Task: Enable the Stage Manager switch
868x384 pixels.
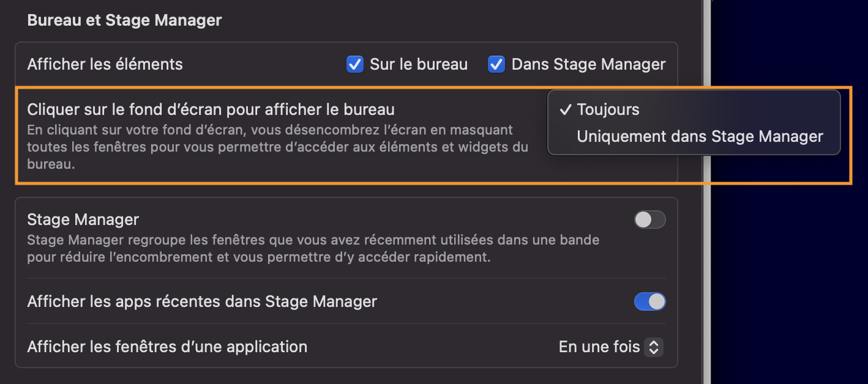Action: click(x=649, y=220)
